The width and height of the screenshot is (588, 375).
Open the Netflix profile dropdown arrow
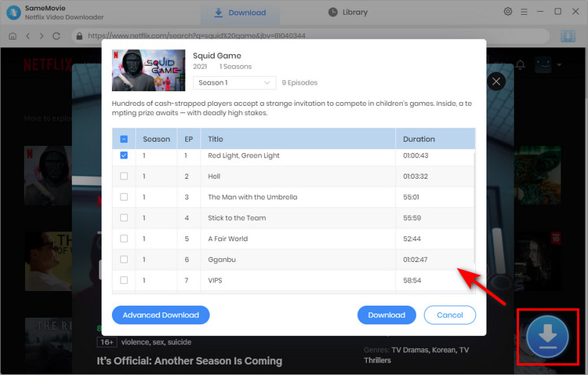560,64
